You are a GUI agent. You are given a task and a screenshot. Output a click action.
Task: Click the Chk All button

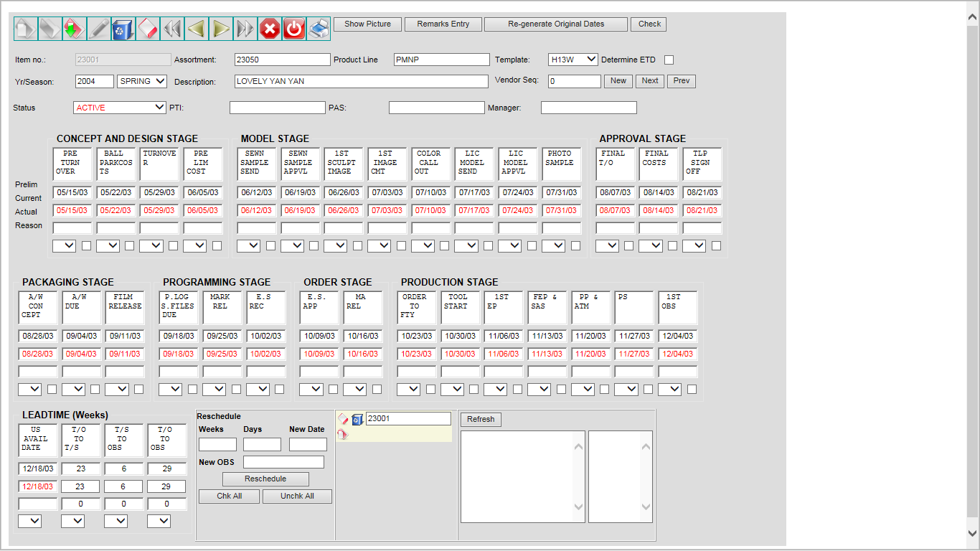229,496
